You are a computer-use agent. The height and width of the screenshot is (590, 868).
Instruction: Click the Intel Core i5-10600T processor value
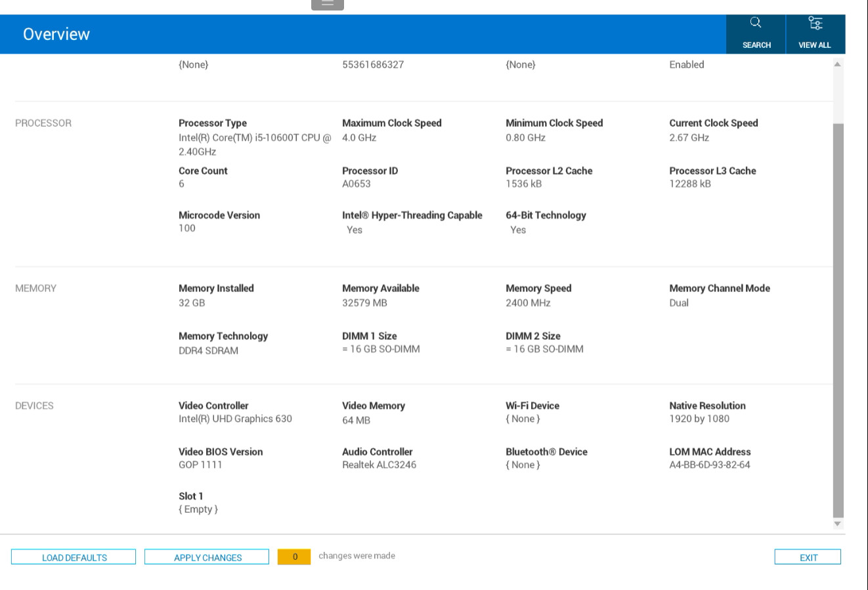point(255,144)
